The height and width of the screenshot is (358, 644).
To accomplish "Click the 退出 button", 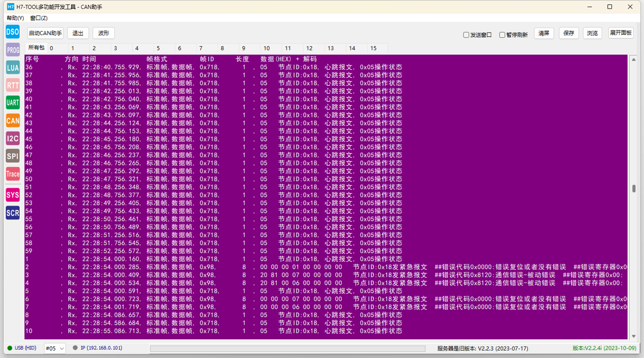I will tap(78, 33).
